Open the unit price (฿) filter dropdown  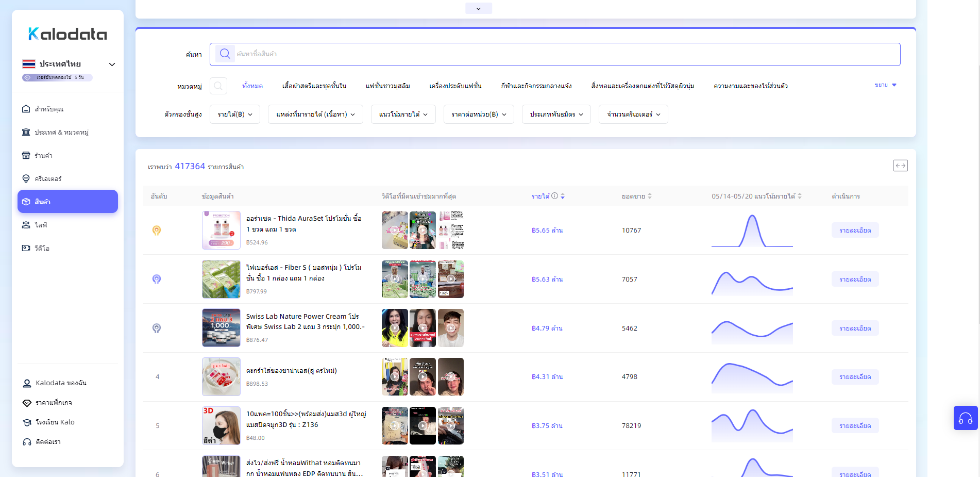click(x=478, y=114)
